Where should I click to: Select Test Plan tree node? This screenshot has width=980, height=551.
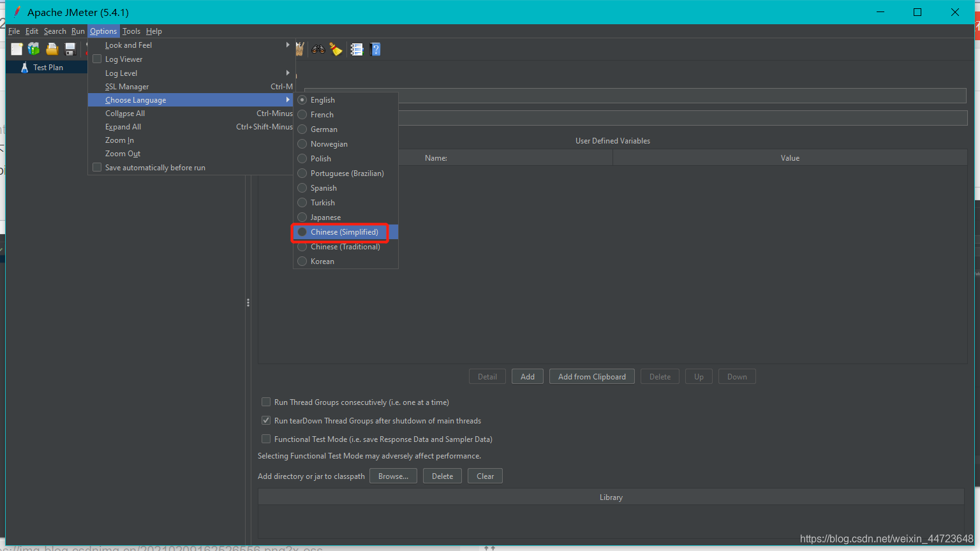[x=48, y=68]
